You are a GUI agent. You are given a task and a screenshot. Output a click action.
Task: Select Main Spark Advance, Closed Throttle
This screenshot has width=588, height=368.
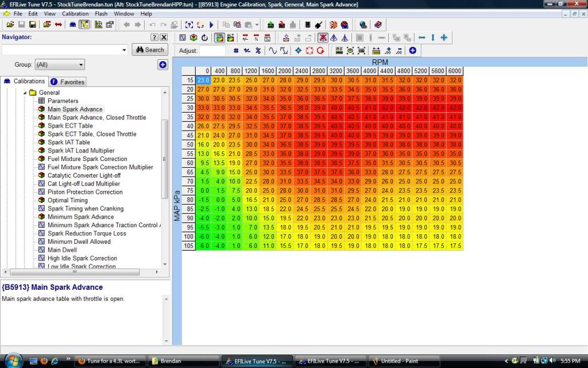96,117
